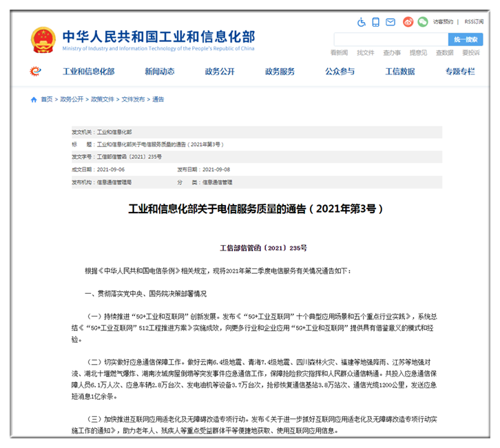Click the search input field
Image resolution: width=500 pixels, height=448 pixels.
coord(390,40)
